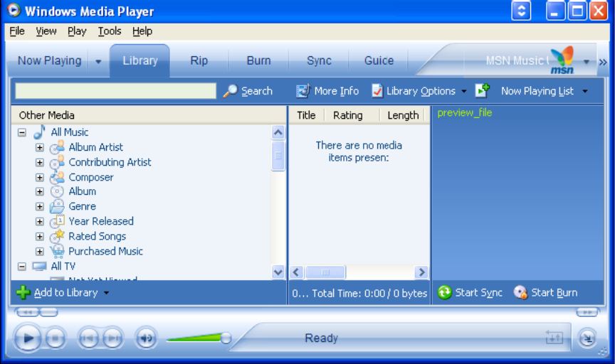
Task: Toggle the shuffle/equalizer icon in status area
Action: pos(554,338)
